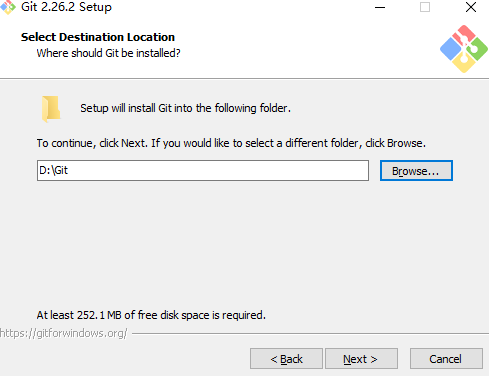489x376 pixels.
Task: Continue the installation with Next
Action: [361, 359]
